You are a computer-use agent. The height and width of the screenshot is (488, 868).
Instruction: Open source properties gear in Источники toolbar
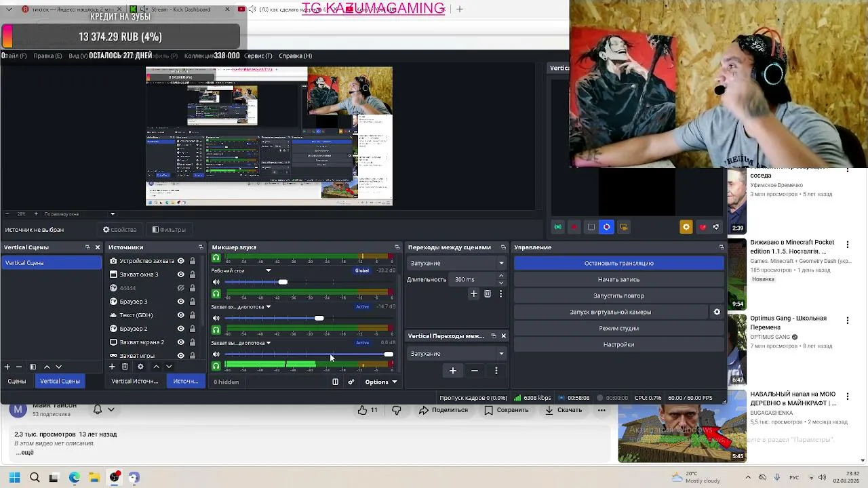(140, 367)
